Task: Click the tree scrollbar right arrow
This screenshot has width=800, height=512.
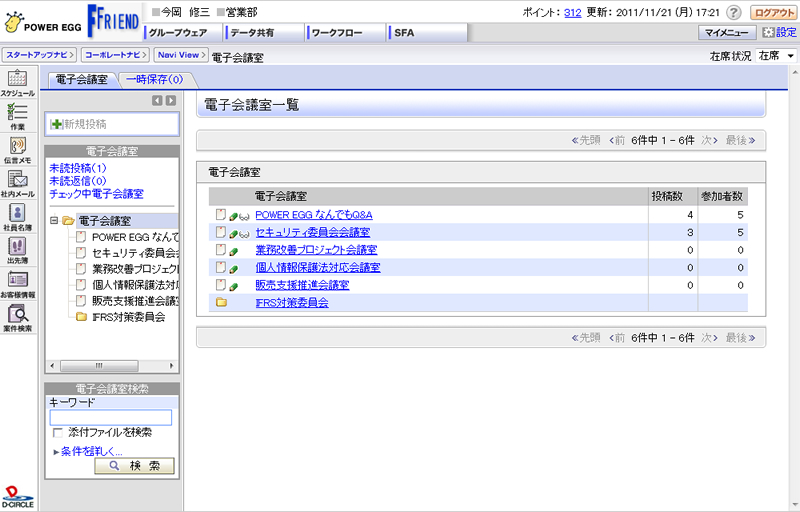Action: click(x=171, y=366)
